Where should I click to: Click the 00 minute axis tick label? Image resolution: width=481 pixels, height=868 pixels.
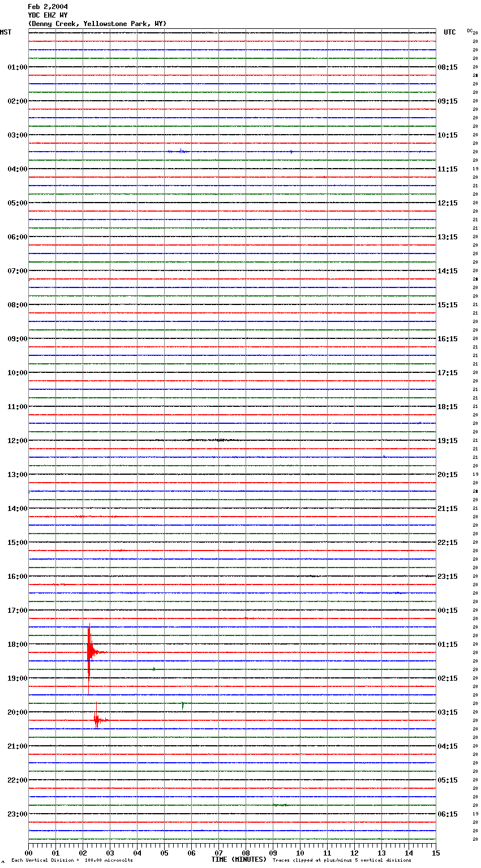tap(28, 853)
